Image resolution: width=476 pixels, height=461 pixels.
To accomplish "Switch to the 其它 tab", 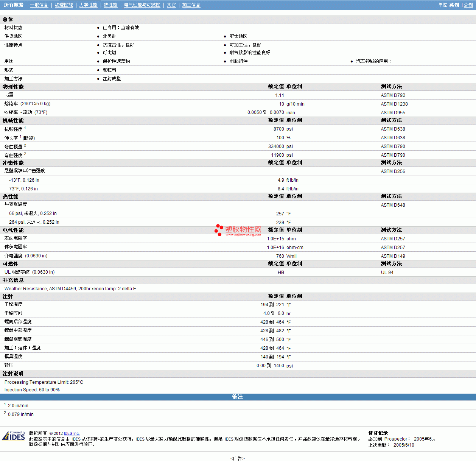I will (171, 5).
